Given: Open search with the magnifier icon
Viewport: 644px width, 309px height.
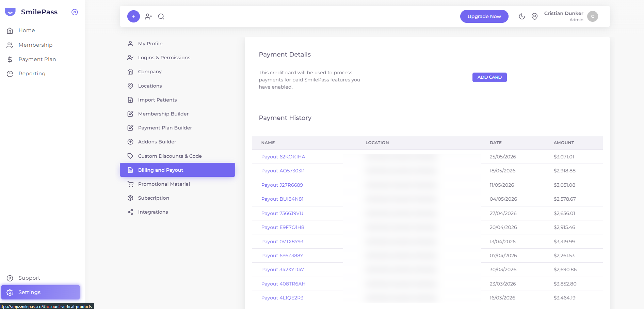Looking at the screenshot, I should click(x=161, y=16).
